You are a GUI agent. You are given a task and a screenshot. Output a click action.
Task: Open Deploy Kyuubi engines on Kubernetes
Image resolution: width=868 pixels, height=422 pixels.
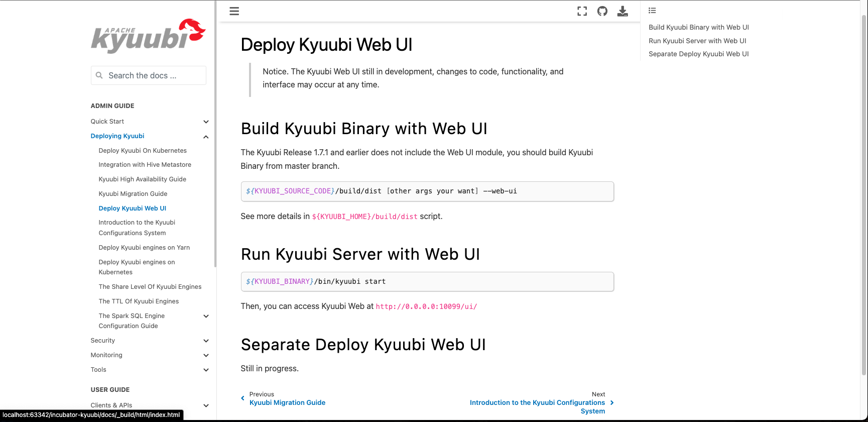click(x=137, y=267)
